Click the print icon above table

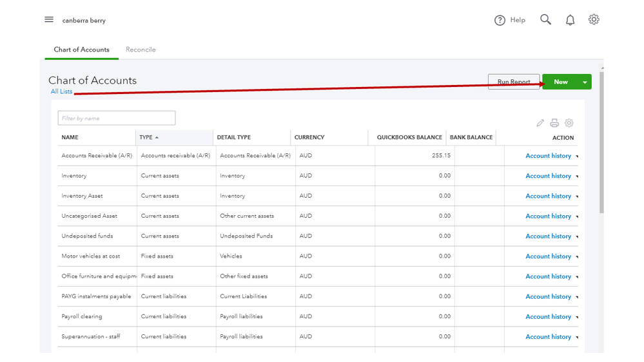pos(554,123)
